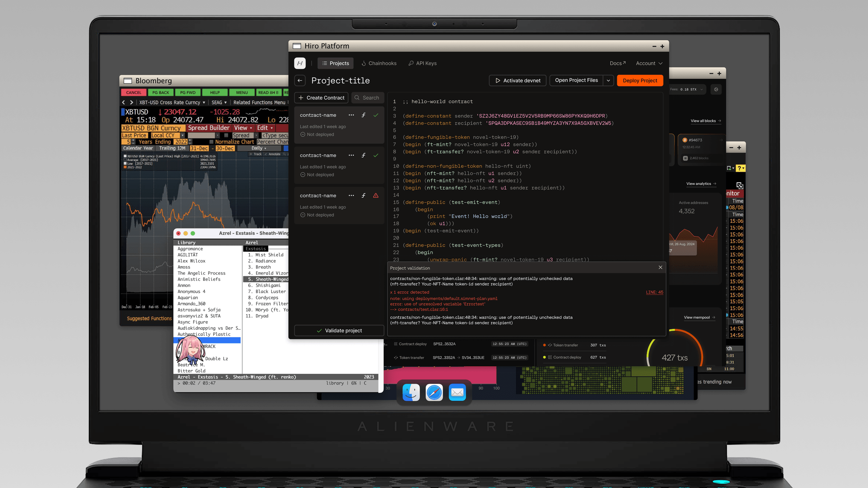The image size is (868, 488).
Task: Click the Contract deploy icon in SPS2..3532A row
Action: (x=396, y=344)
